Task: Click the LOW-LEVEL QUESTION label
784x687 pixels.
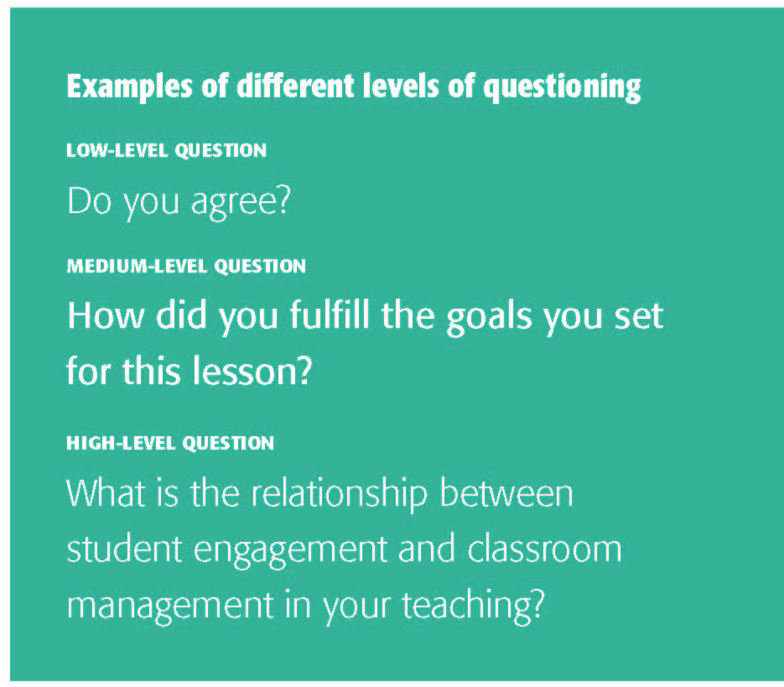Action: (x=166, y=151)
